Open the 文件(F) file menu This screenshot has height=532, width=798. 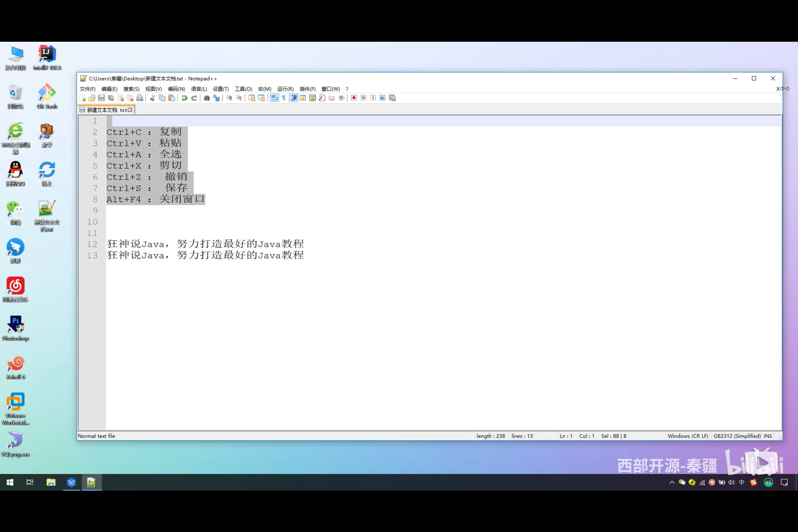87,89
